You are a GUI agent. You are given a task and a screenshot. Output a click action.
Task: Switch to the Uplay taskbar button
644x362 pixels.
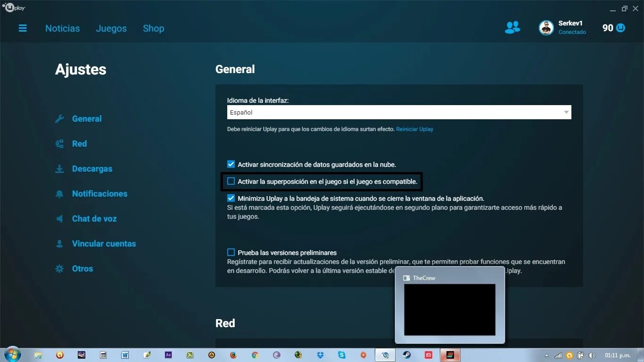(385, 355)
